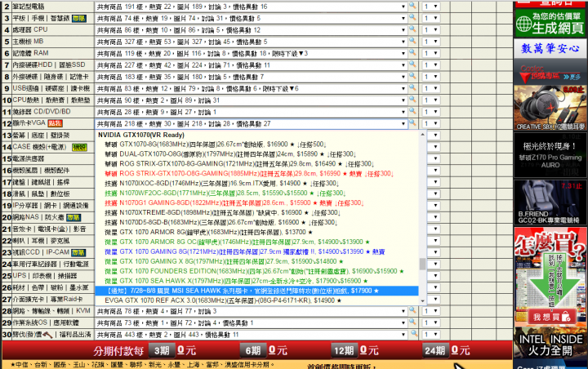Screen dimensions: 588x369
Task: Click magnifier icon for row 12 VGA
Action: [412, 123]
